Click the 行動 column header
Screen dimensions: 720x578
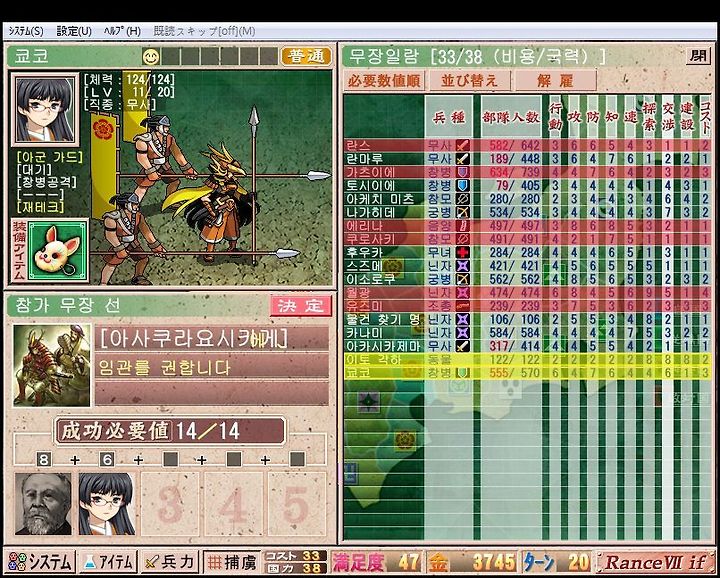coord(555,117)
